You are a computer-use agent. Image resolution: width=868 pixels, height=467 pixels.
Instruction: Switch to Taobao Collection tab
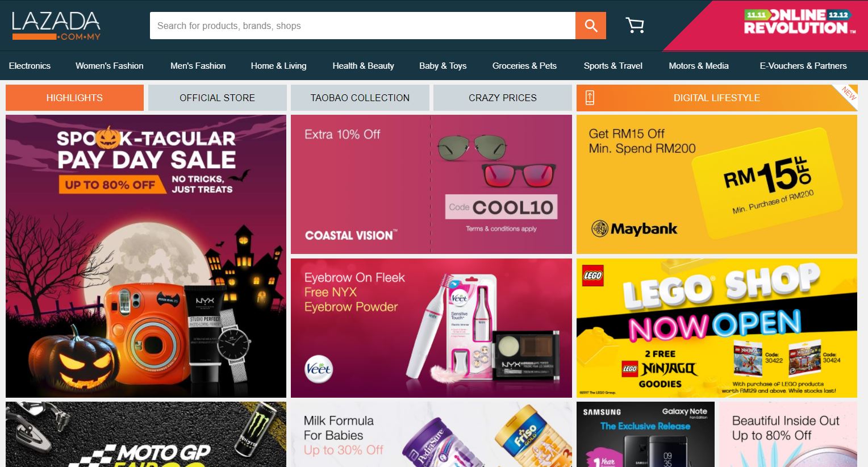[x=360, y=98]
